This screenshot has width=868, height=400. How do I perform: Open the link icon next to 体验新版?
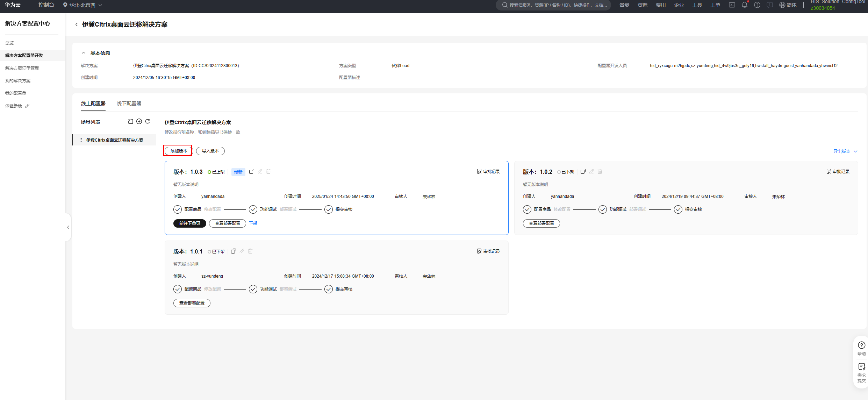(27, 106)
